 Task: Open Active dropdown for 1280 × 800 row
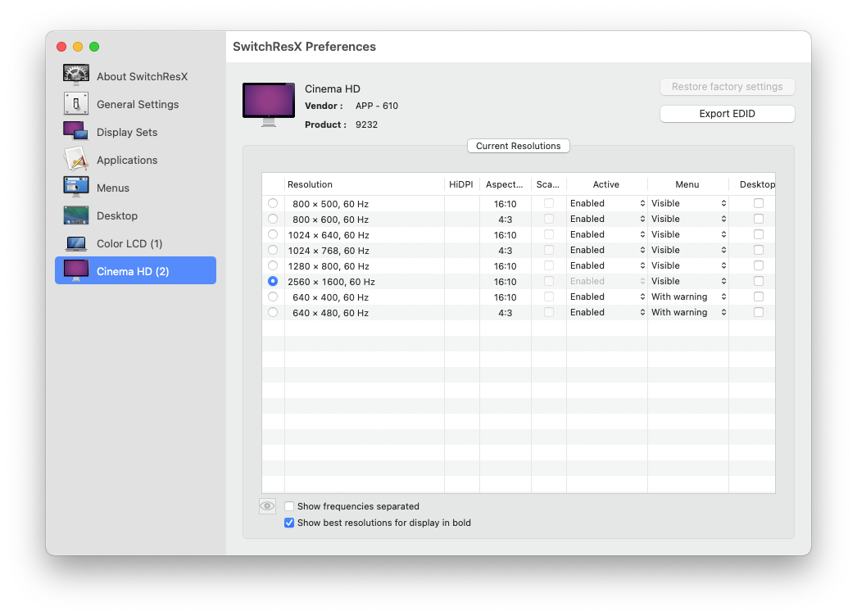click(x=607, y=265)
